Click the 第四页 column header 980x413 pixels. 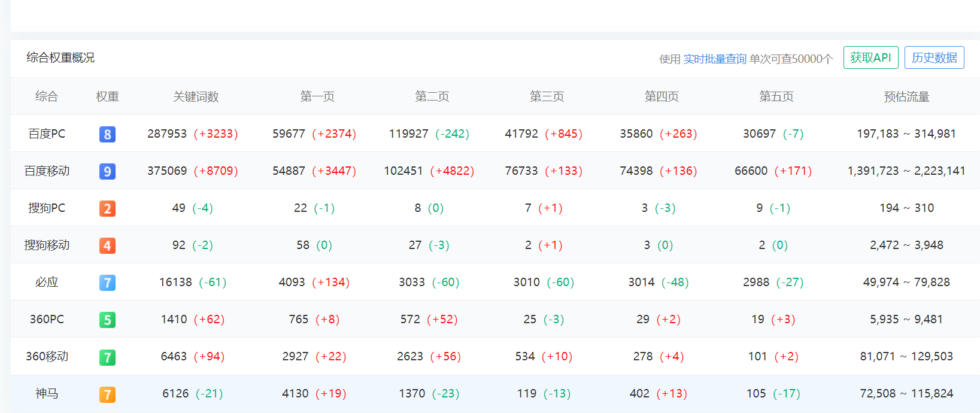pyautogui.click(x=662, y=96)
